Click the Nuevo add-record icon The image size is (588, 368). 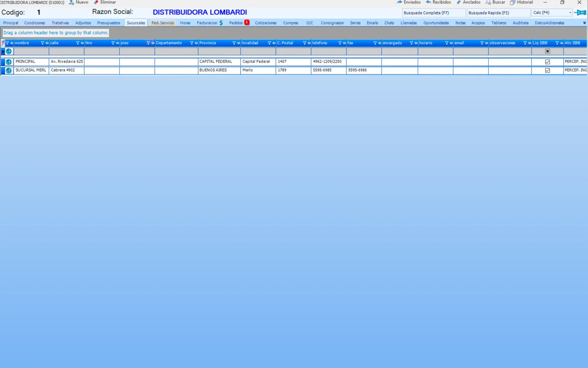pos(72,2)
